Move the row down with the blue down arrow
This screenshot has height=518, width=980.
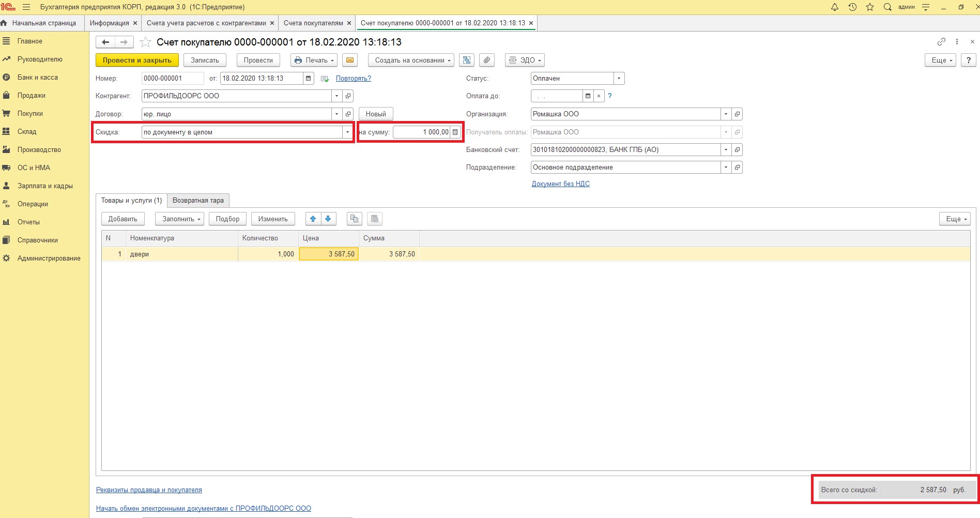pyautogui.click(x=328, y=219)
